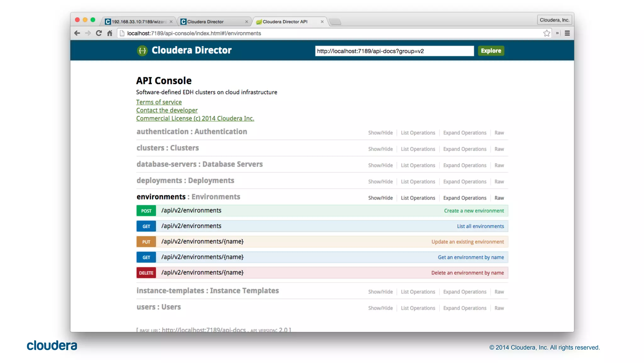Open the Contact the developer link
644x363 pixels.
(167, 110)
